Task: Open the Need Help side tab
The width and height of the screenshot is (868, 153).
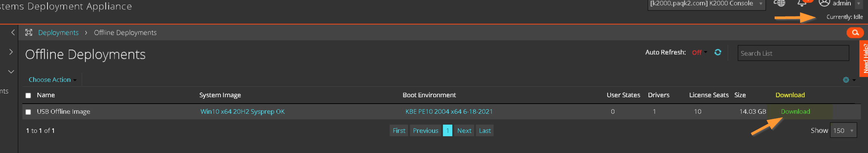Action: [x=864, y=58]
